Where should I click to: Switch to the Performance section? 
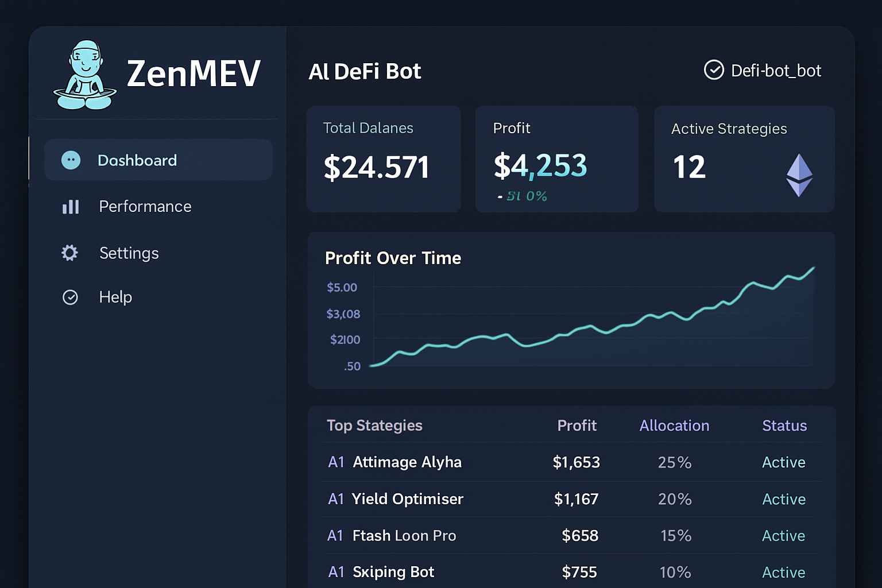click(x=145, y=207)
